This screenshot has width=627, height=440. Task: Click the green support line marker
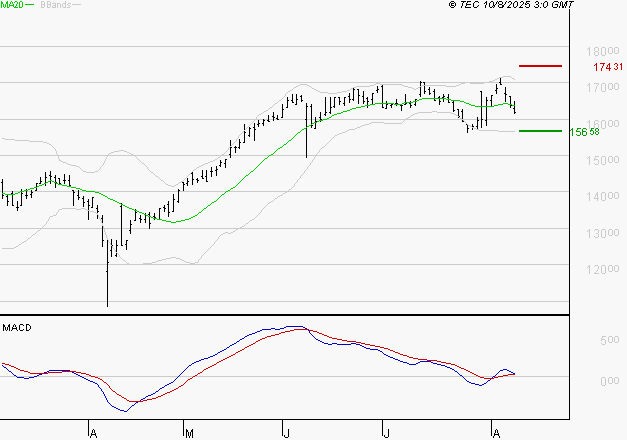pos(540,131)
